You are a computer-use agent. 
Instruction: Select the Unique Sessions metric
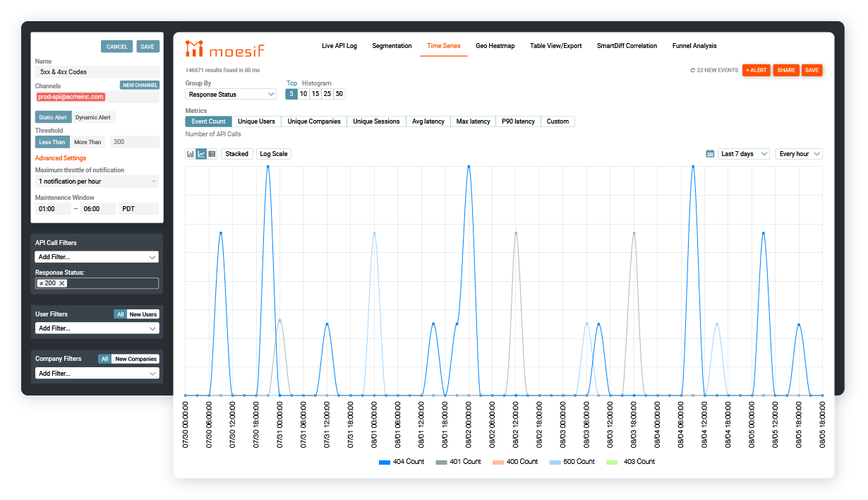pos(376,121)
